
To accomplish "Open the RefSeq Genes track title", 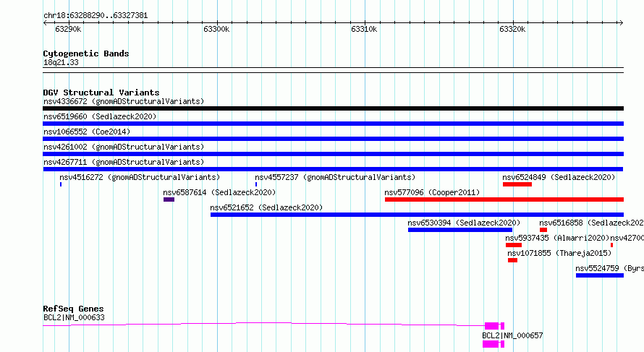I will click(73, 309).
